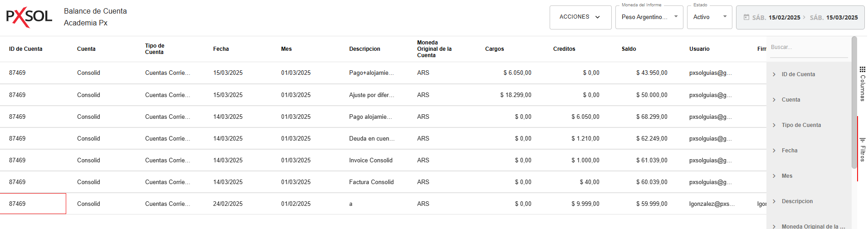This screenshot has height=229, width=868.
Task: Click the calendar icon in date range
Action: [746, 17]
